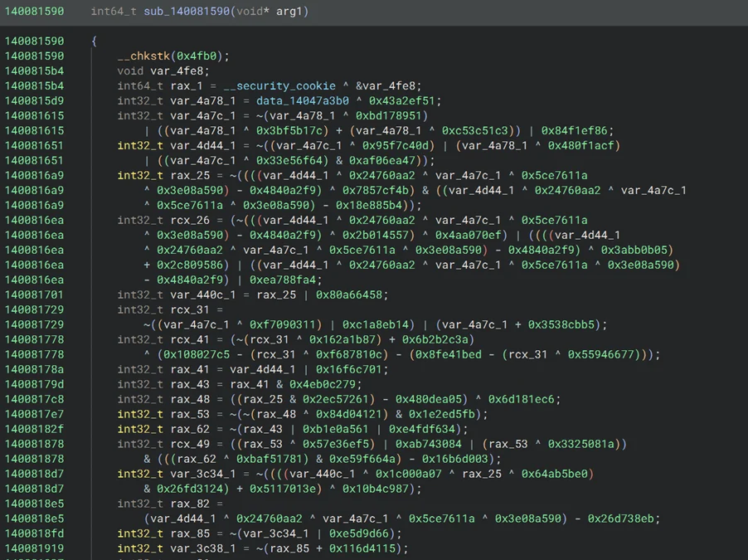
Task: Click address 140081701 in the gutter
Action: (x=34, y=295)
